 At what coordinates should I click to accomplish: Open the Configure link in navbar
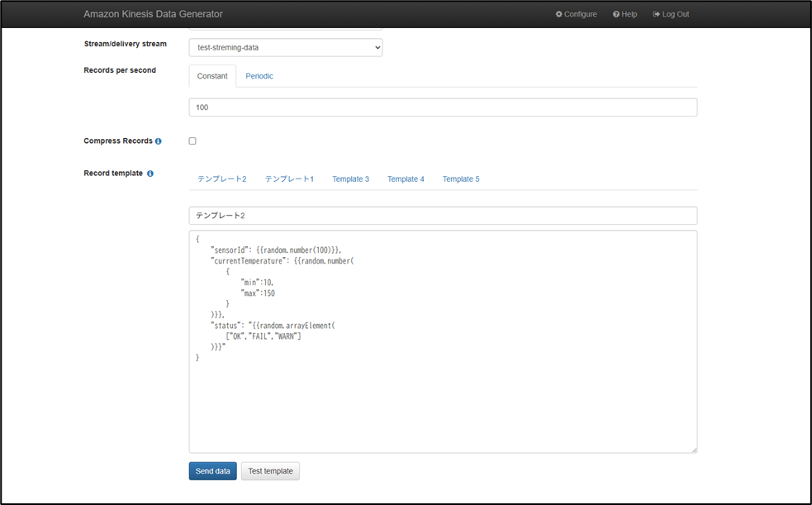(x=577, y=14)
